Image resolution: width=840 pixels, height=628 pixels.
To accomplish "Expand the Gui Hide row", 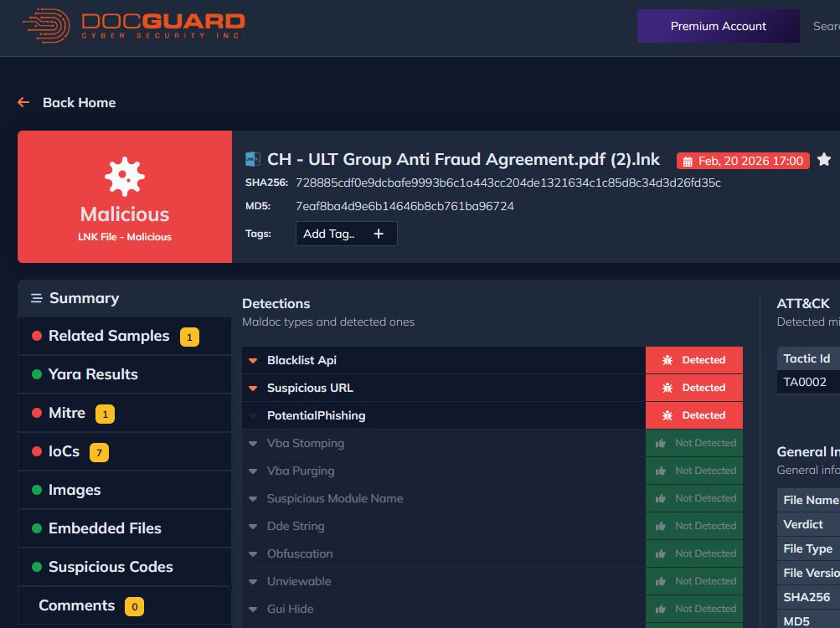I will (x=253, y=610).
